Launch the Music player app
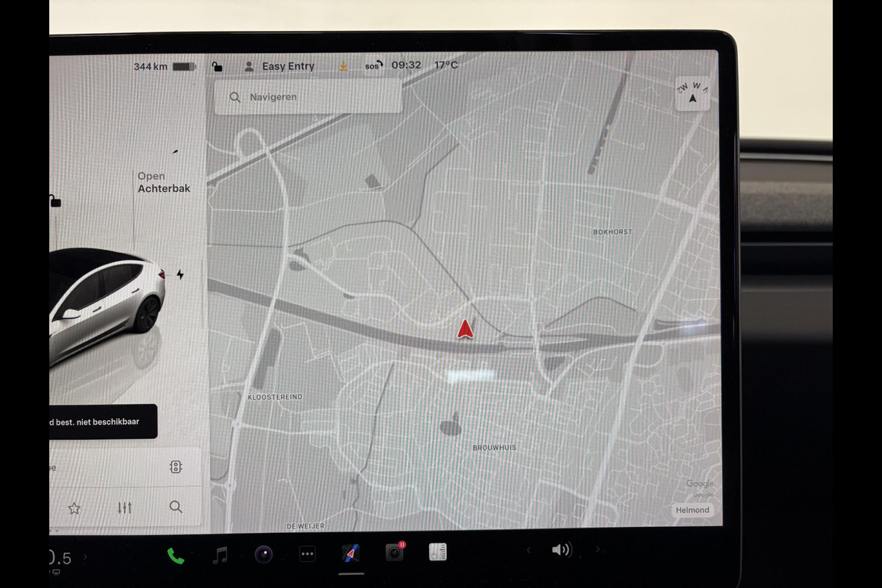The image size is (882, 588). click(220, 555)
